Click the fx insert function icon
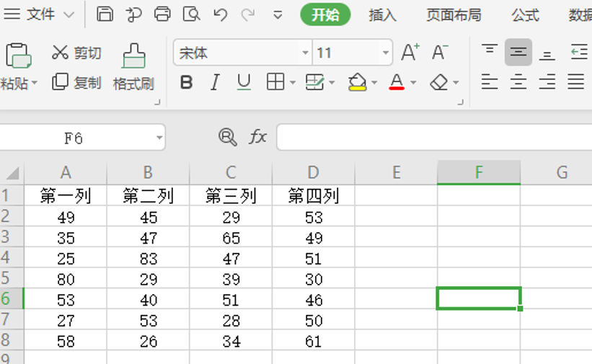 [258, 137]
